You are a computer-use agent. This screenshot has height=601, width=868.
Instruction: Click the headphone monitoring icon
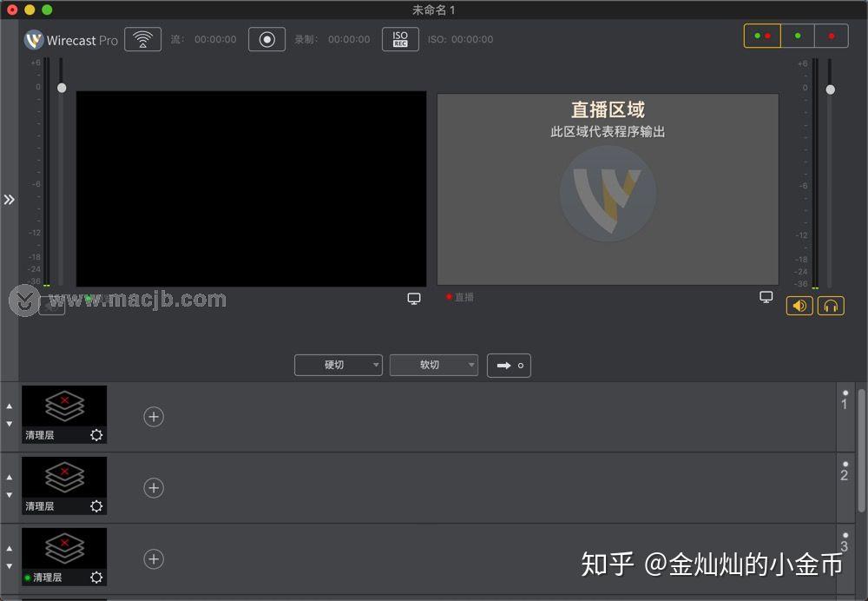pyautogui.click(x=831, y=305)
